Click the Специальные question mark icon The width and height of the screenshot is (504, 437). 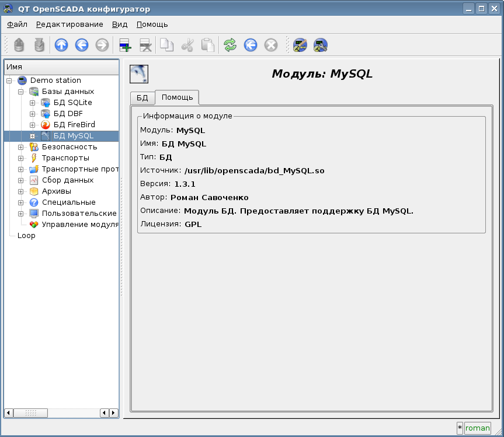34,202
